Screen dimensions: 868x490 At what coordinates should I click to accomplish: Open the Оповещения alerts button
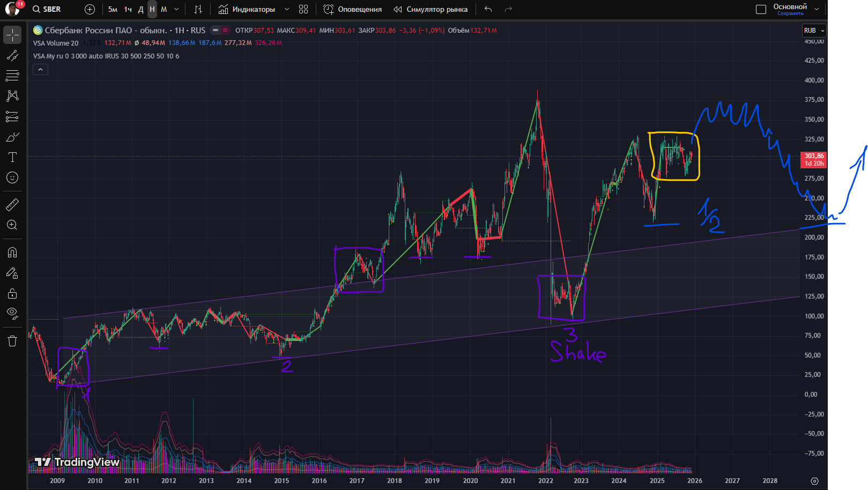point(353,9)
